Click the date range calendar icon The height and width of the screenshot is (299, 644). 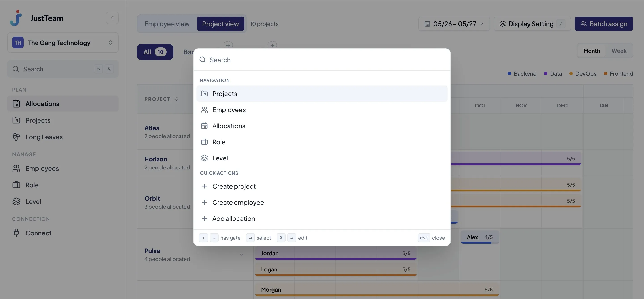click(427, 24)
